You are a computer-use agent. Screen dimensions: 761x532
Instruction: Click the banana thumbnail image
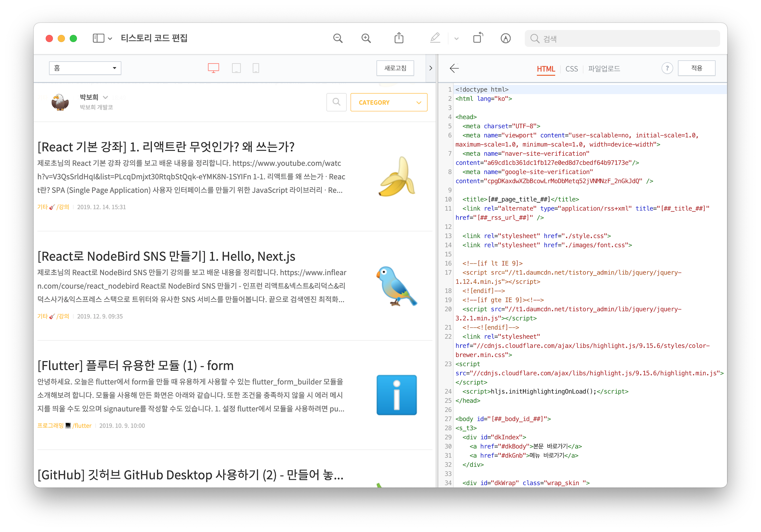pyautogui.click(x=397, y=177)
